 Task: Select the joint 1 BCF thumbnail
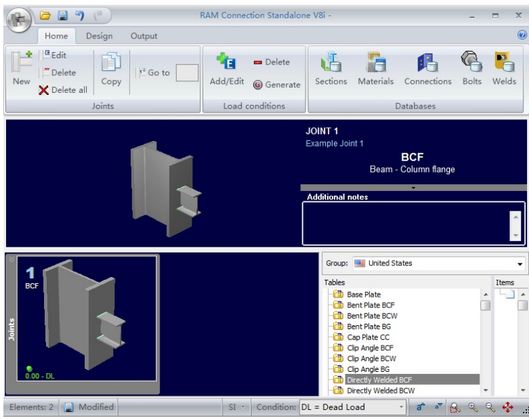point(87,318)
